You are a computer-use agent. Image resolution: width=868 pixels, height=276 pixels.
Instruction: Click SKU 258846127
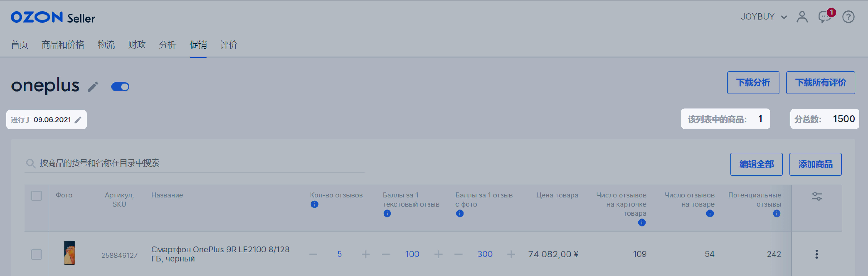(119, 255)
